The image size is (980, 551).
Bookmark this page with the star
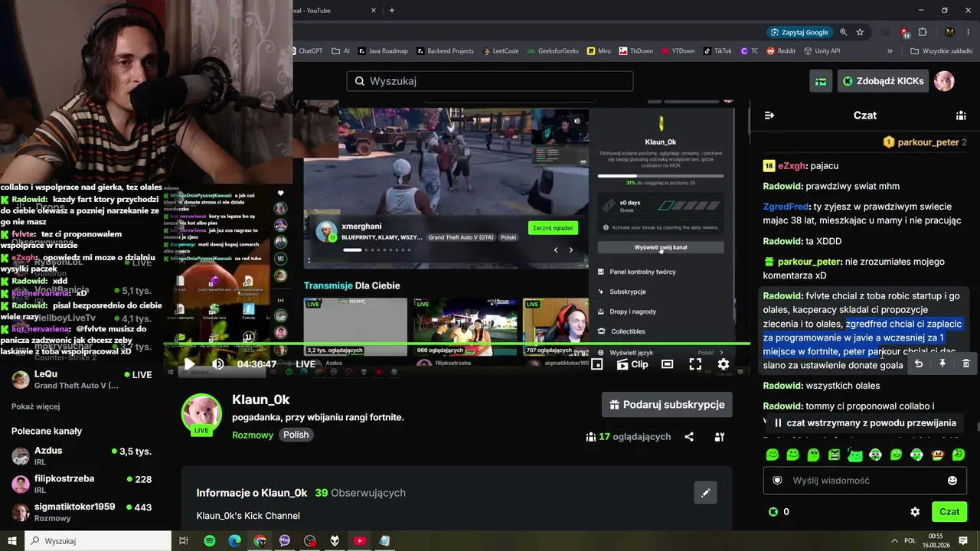pyautogui.click(x=860, y=32)
